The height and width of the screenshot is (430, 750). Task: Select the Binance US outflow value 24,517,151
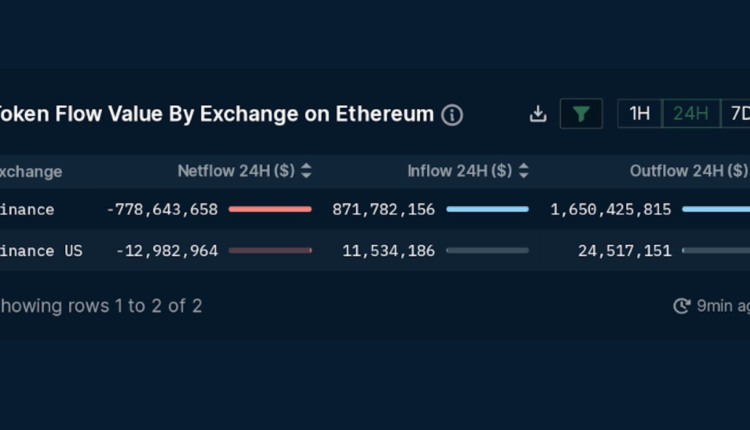(624, 251)
